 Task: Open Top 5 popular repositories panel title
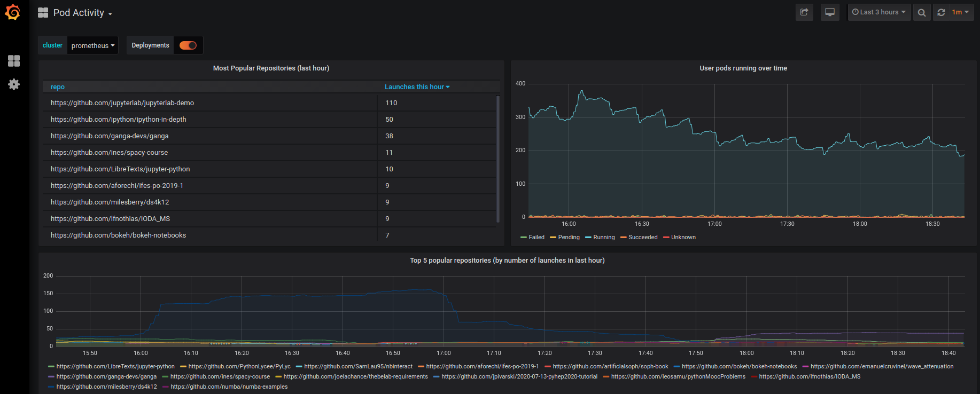point(507,261)
